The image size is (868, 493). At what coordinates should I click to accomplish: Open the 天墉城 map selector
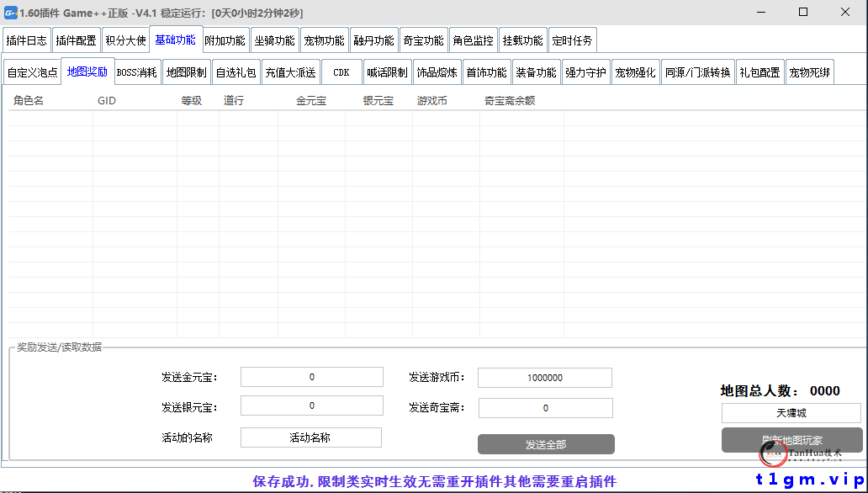pyautogui.click(x=791, y=412)
